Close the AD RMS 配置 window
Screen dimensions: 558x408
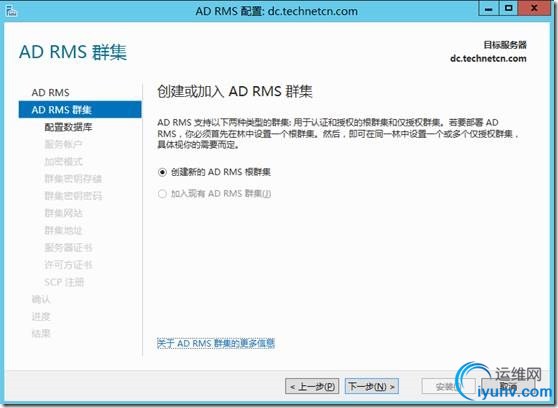535,9
